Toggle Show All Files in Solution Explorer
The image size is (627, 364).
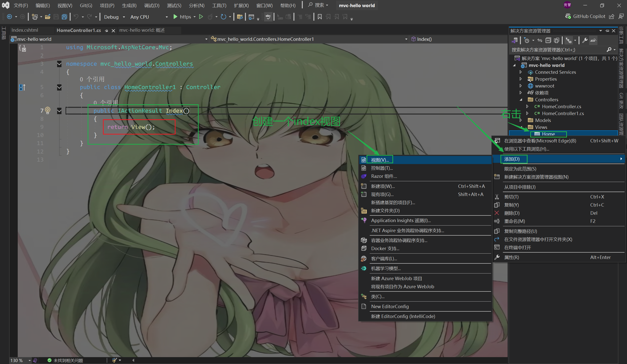point(557,40)
